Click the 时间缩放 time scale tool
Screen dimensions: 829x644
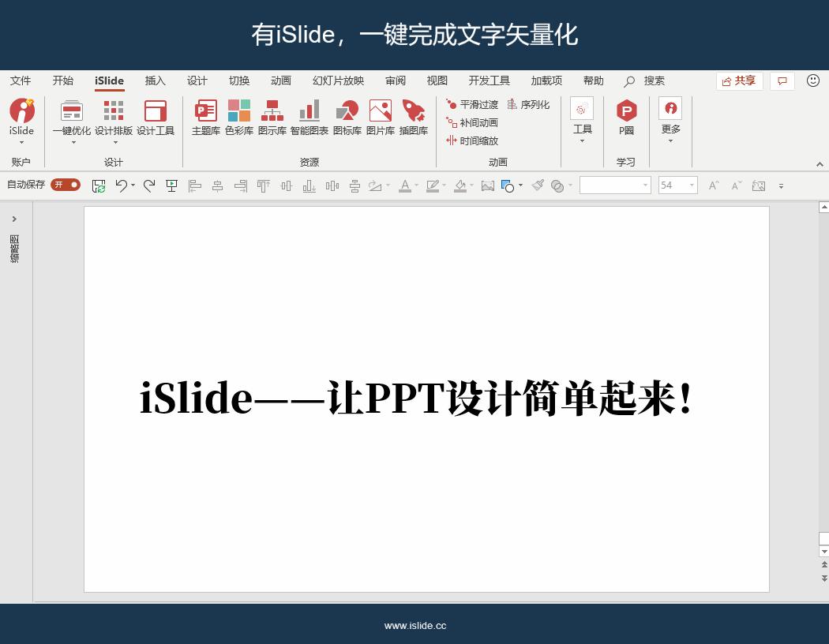[x=472, y=140]
